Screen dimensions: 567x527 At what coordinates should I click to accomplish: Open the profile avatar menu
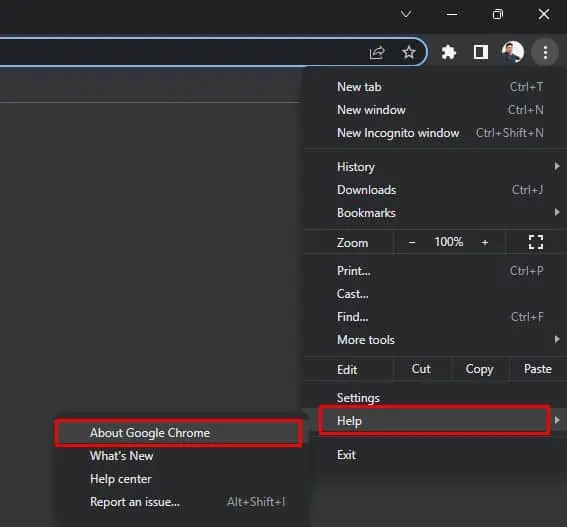(x=513, y=52)
